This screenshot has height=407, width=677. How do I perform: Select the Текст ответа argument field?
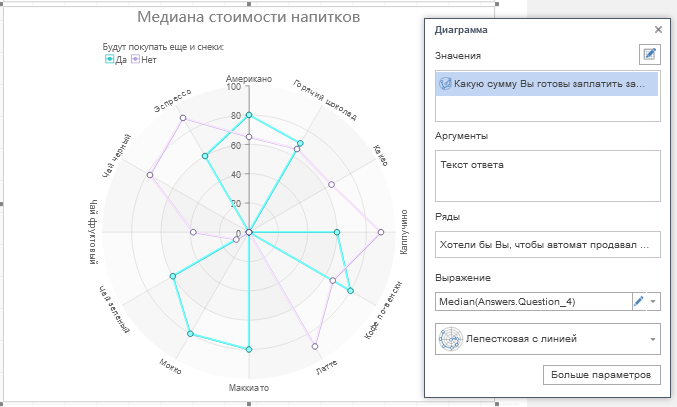(547, 175)
